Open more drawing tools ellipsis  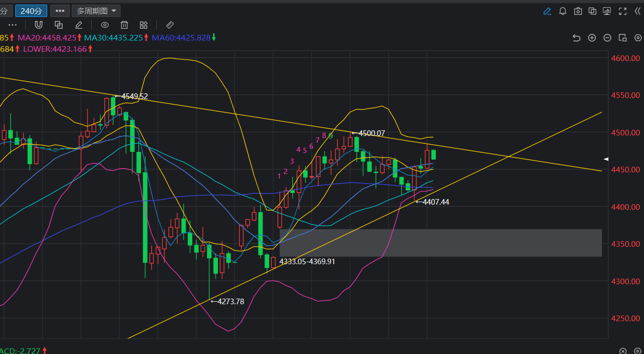(x=13, y=25)
